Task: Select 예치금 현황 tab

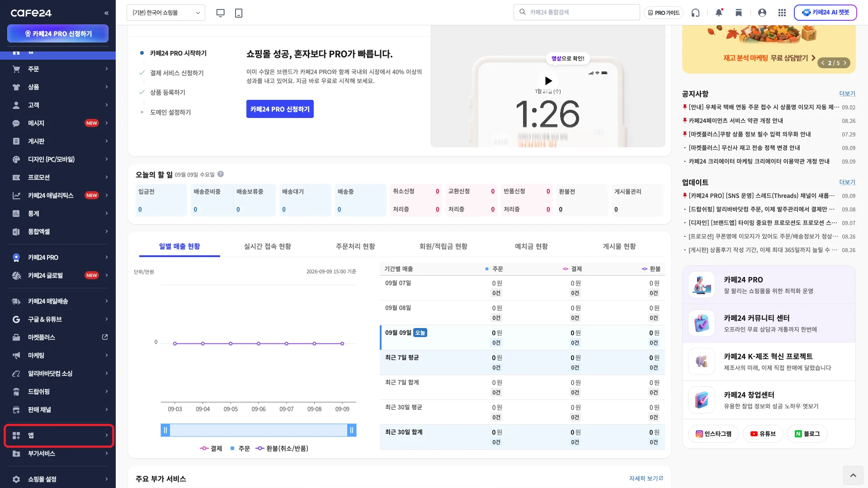Action: (x=531, y=246)
